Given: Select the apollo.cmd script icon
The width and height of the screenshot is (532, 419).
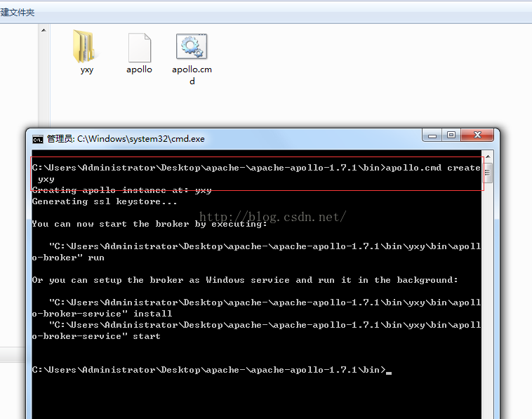Looking at the screenshot, I should click(192, 46).
